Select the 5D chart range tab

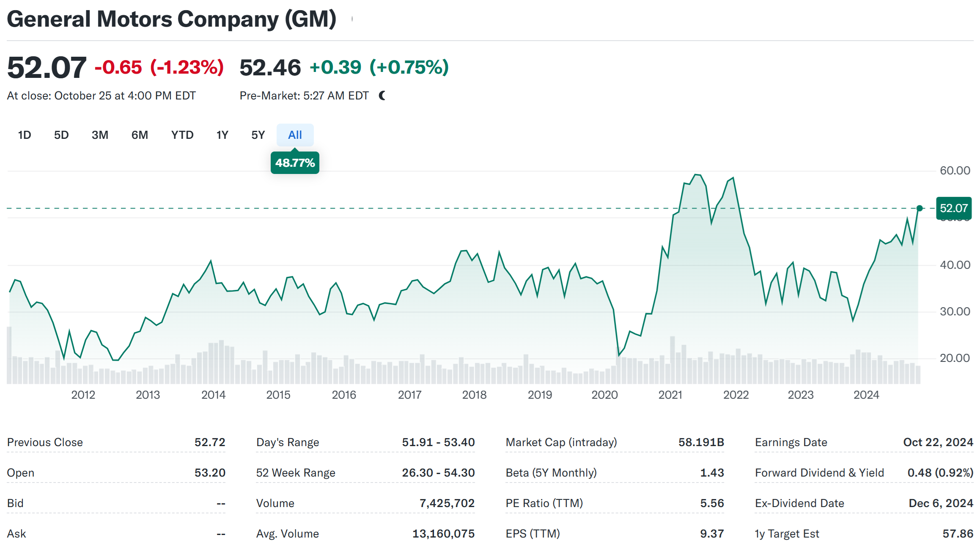(x=61, y=135)
